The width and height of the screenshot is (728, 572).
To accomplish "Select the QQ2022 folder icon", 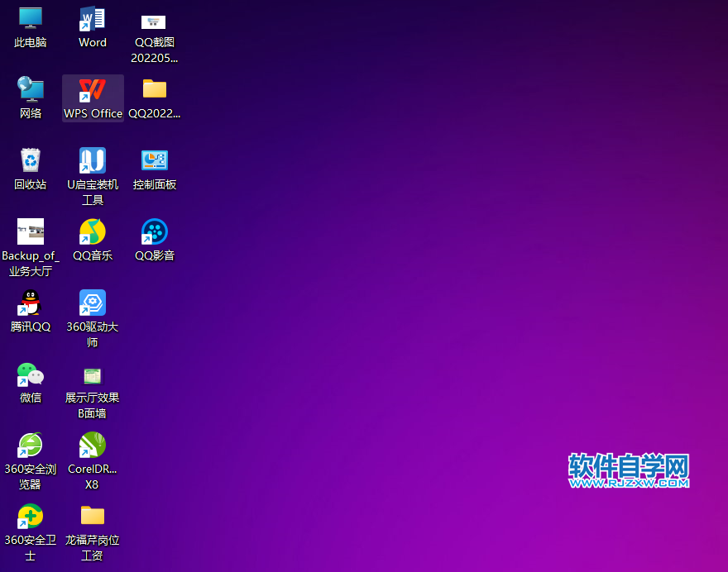I will pyautogui.click(x=155, y=88).
